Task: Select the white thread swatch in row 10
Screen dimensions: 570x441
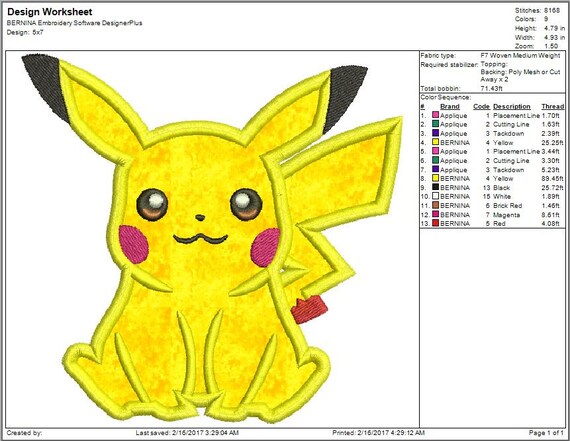Action: pos(435,196)
